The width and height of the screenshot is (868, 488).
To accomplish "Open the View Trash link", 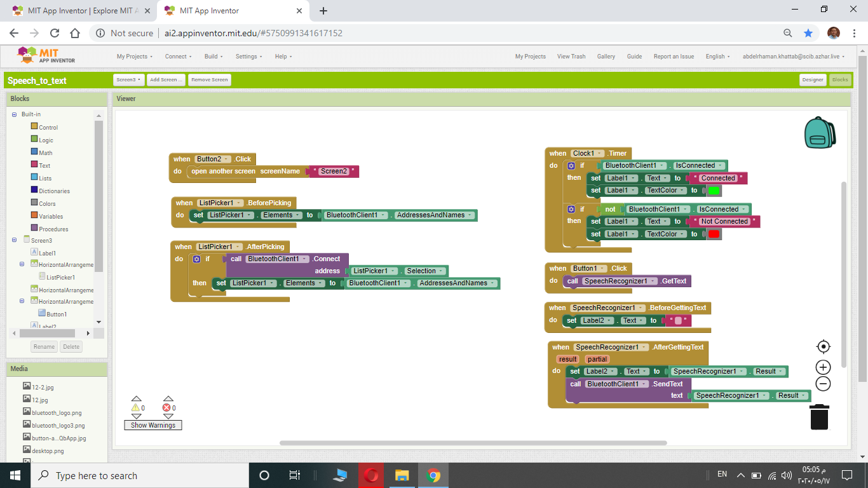I will (571, 57).
